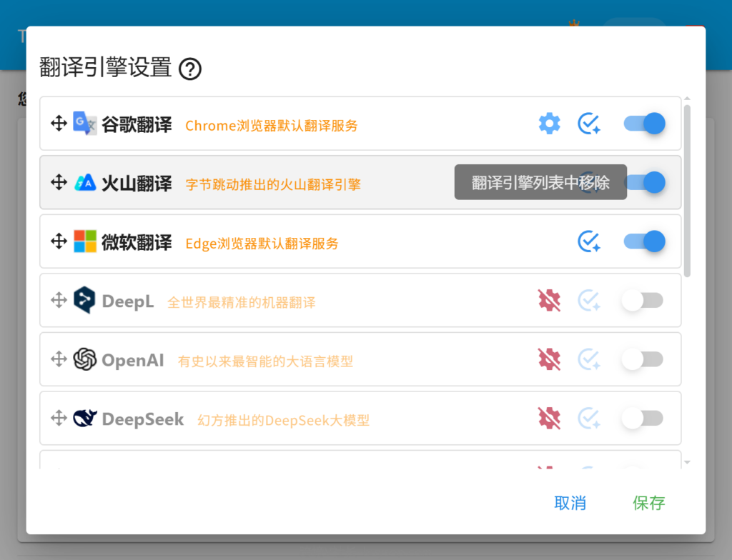Click the 谷歌翻译 logo icon

pos(85,124)
